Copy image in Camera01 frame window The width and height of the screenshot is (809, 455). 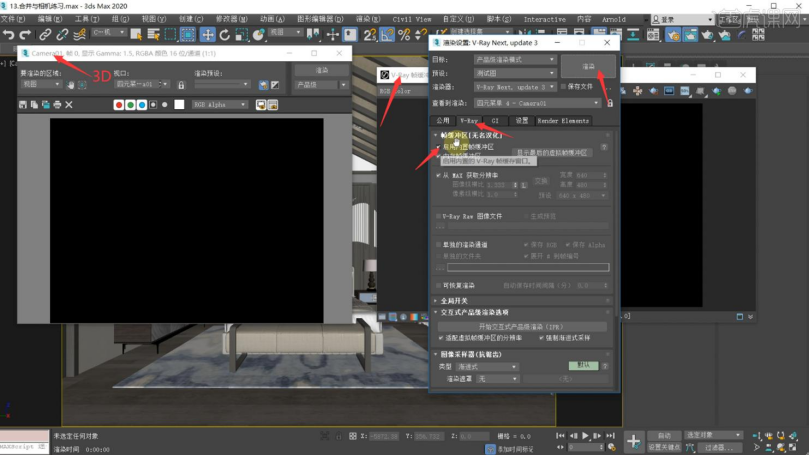pos(34,105)
